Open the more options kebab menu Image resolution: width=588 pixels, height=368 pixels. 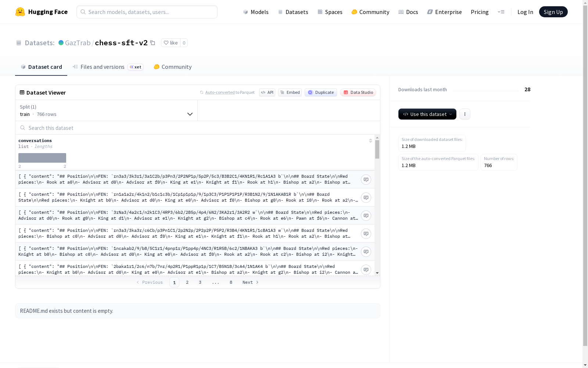(x=465, y=114)
